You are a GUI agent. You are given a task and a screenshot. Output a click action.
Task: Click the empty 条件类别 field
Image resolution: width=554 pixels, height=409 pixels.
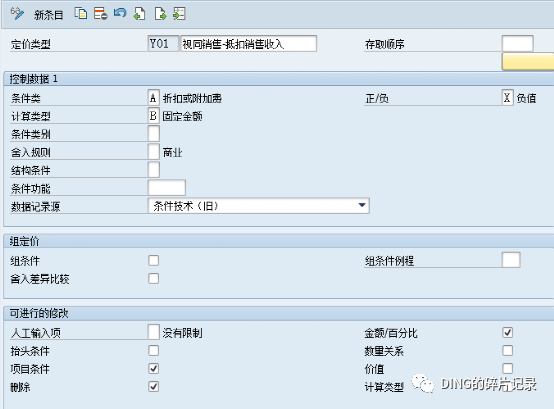tap(153, 134)
